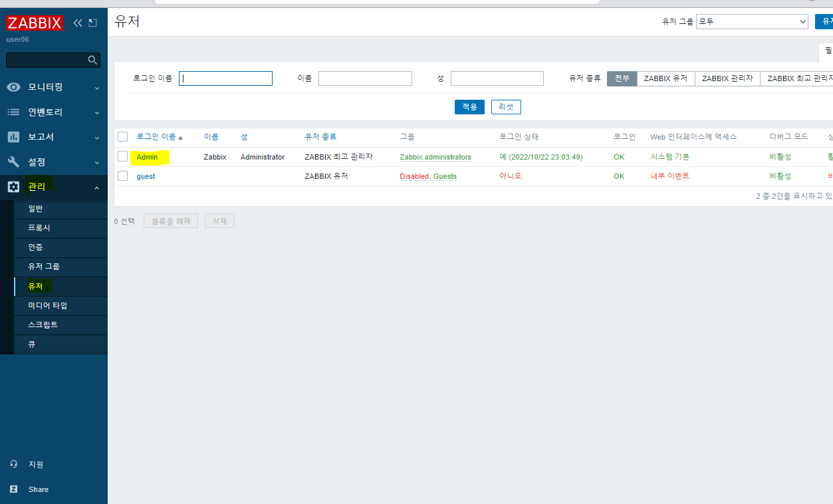Focus the 이름 input field
The width and height of the screenshot is (833, 504).
tap(365, 78)
